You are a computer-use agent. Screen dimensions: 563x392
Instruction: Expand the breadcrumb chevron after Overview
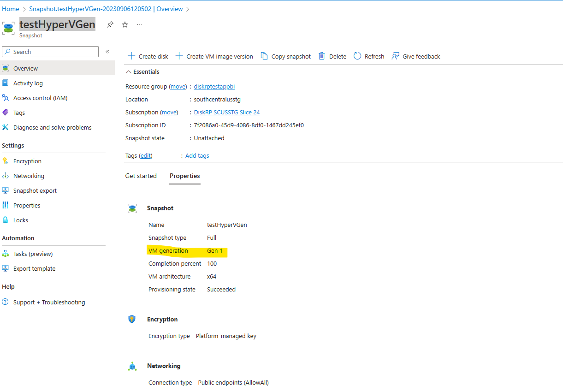click(x=188, y=8)
